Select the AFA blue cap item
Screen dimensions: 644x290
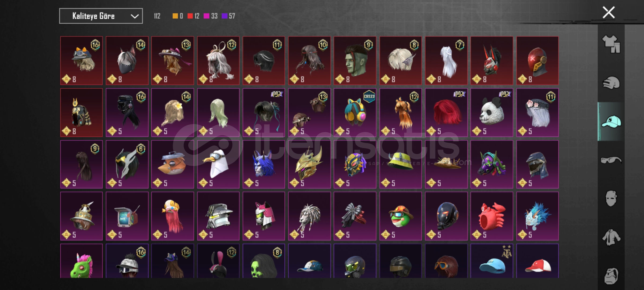tap(492, 261)
